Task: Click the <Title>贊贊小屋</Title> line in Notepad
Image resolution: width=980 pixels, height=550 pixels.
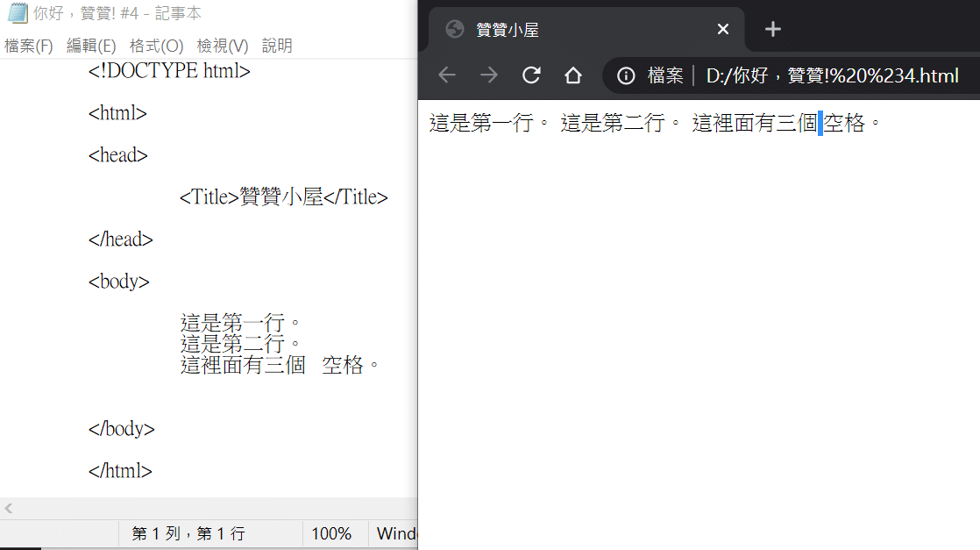Action: click(x=284, y=197)
